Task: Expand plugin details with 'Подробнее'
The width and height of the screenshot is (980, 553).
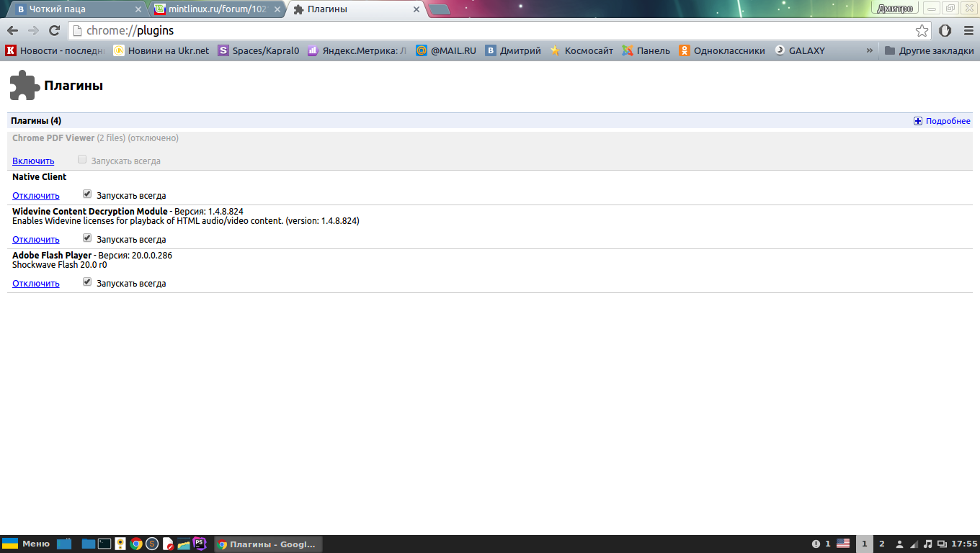Action: tap(942, 121)
